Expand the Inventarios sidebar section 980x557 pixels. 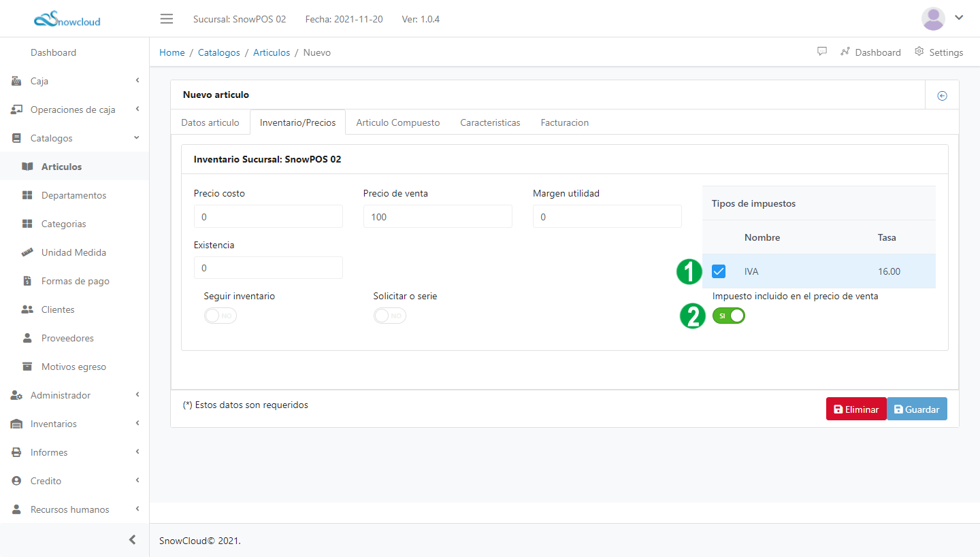tap(74, 424)
